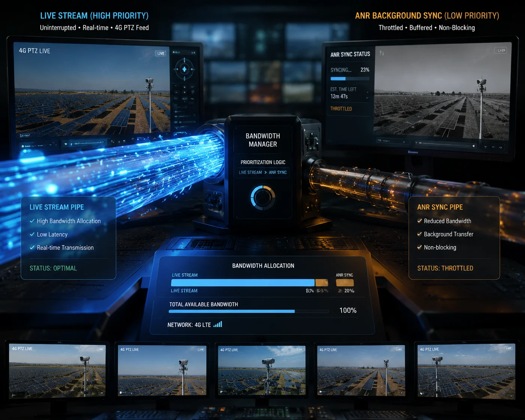The image size is (525, 420).
Task: Click the 'PRIORITIZATION LOGIC' label
Action: coord(263,162)
